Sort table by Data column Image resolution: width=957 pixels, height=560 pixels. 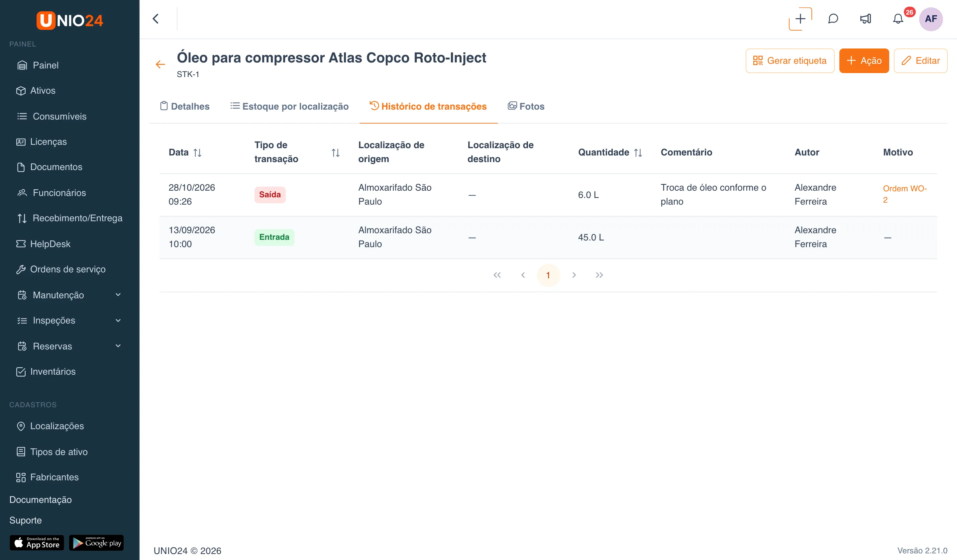(x=197, y=153)
